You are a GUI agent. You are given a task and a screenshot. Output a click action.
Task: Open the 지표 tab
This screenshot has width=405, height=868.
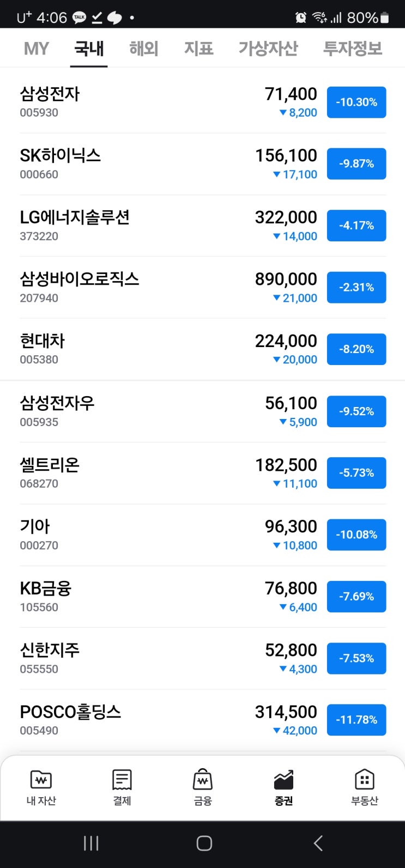click(x=198, y=49)
